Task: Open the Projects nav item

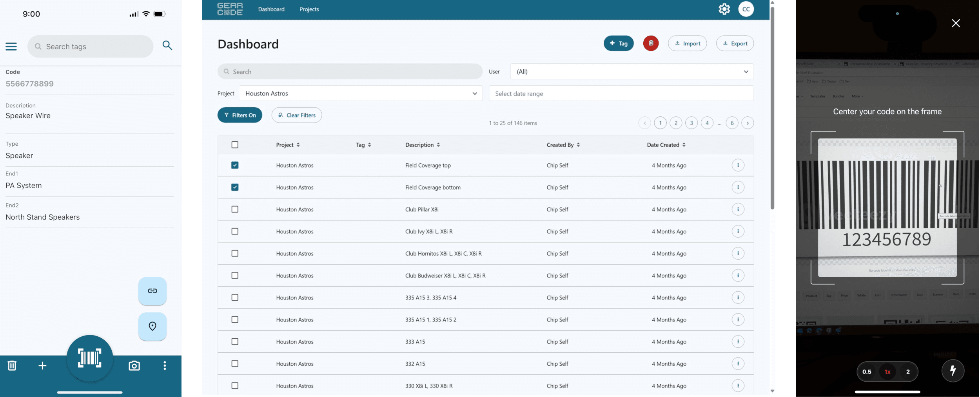Action: [x=309, y=9]
